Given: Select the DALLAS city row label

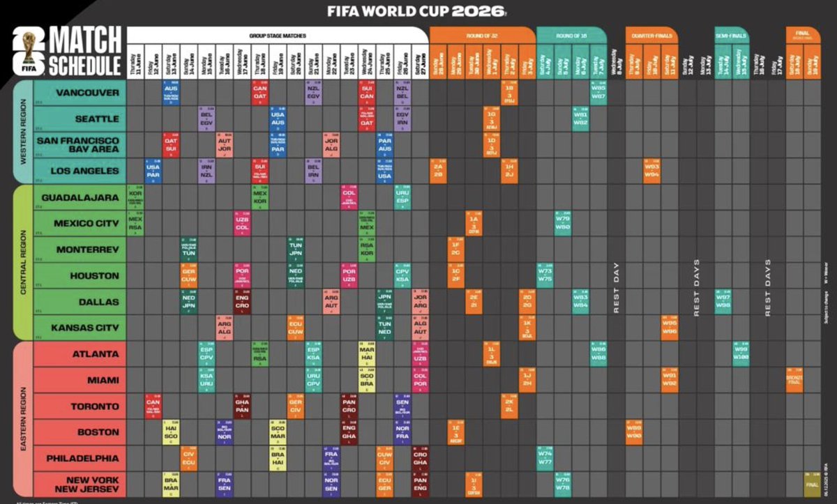Looking at the screenshot, I should coord(79,302).
